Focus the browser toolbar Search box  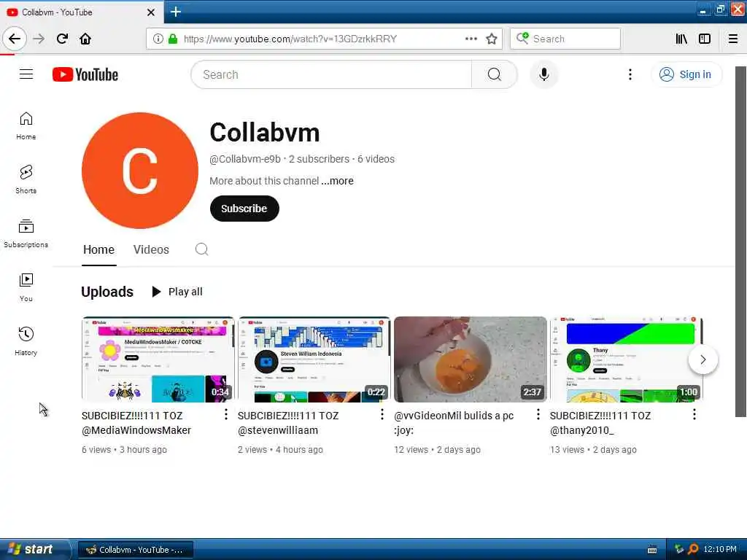565,39
